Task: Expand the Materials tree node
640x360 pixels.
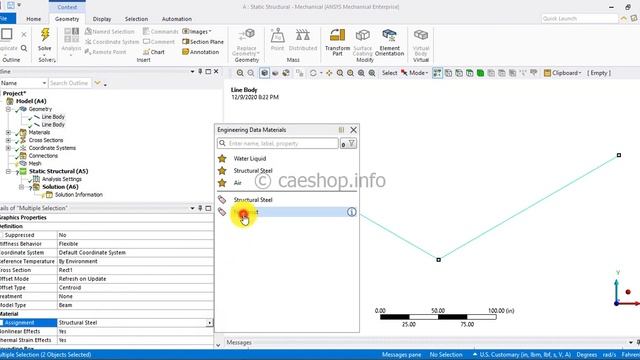Action: [8, 132]
